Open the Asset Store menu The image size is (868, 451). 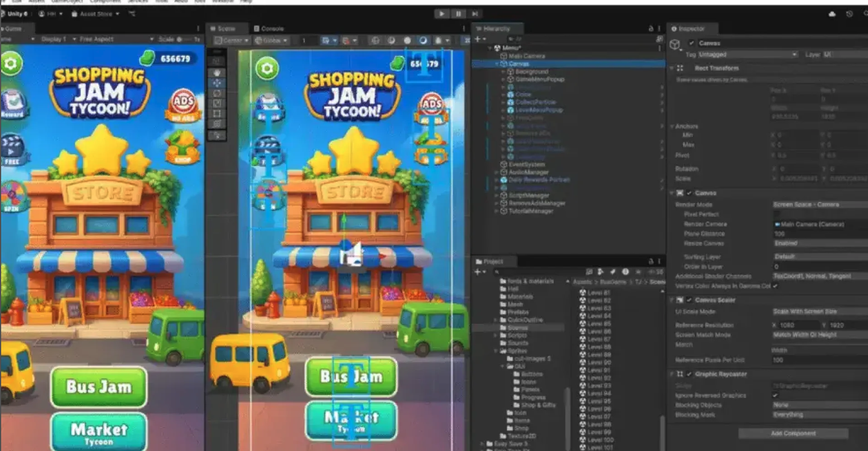pos(95,14)
